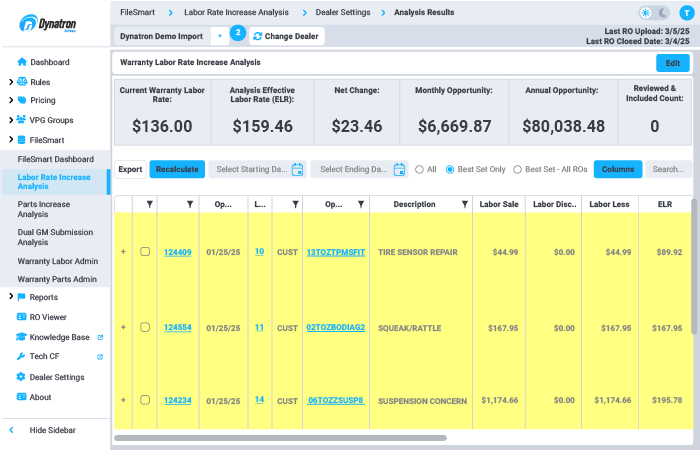
Task: Open the starting date calendar icon
Action: pos(297,169)
